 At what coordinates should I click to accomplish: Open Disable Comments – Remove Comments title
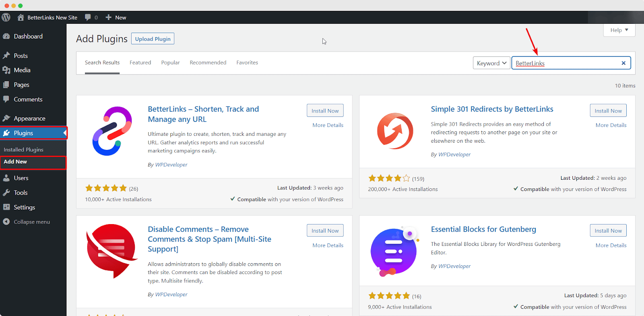tap(209, 239)
